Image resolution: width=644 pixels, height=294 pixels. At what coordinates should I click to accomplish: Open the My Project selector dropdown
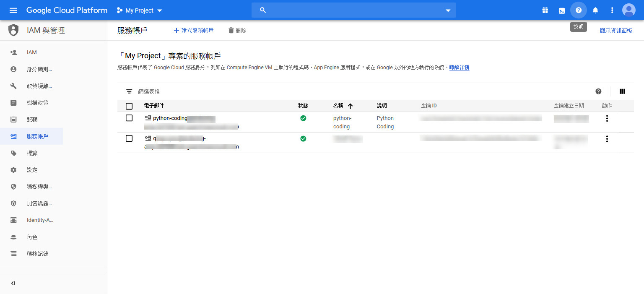(x=140, y=10)
